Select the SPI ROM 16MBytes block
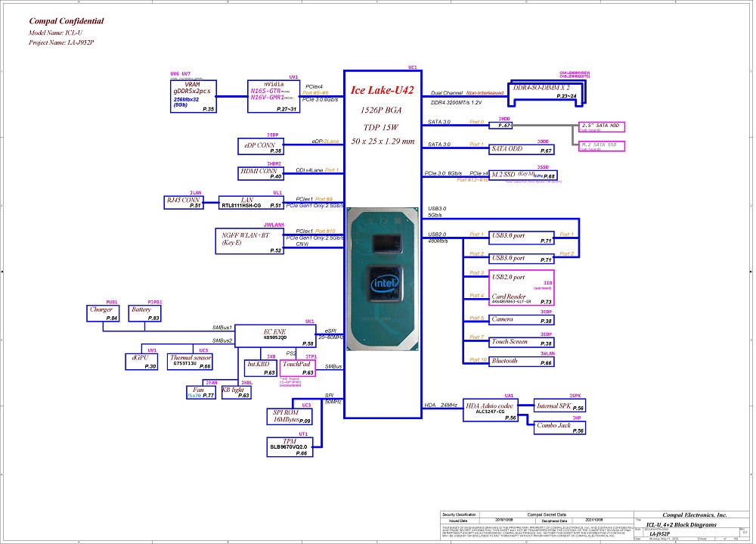This screenshot has width=756, height=544. coord(290,417)
